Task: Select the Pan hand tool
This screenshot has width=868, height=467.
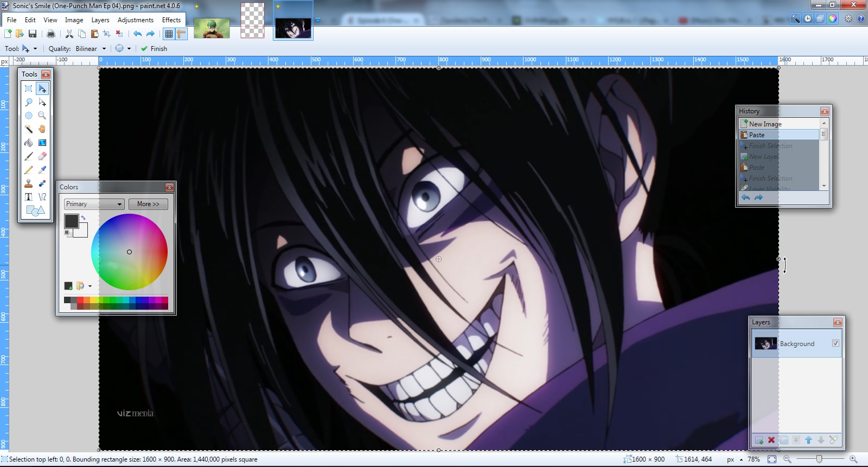Action: [42, 129]
